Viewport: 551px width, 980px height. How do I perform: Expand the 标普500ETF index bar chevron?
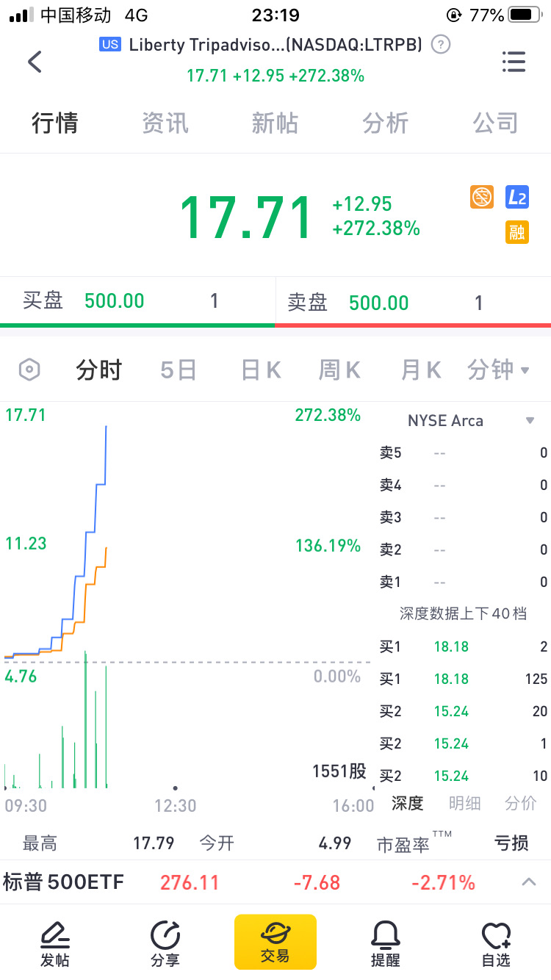tap(529, 882)
